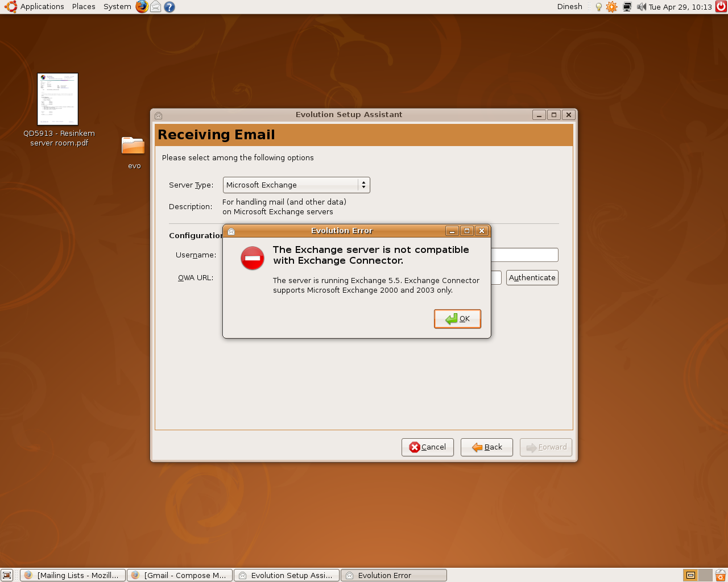
Task: Switch to Gmail Compose taskbar window
Action: 180,575
